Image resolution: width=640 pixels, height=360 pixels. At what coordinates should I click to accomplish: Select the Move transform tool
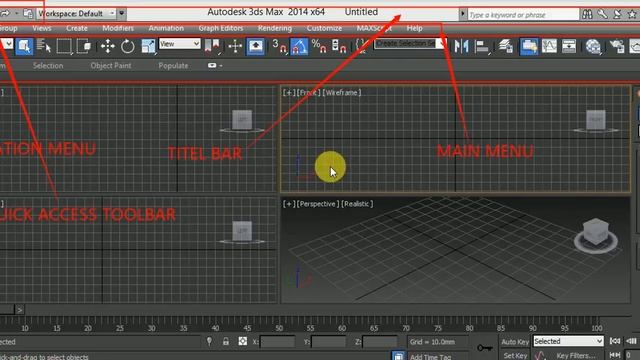(x=108, y=46)
